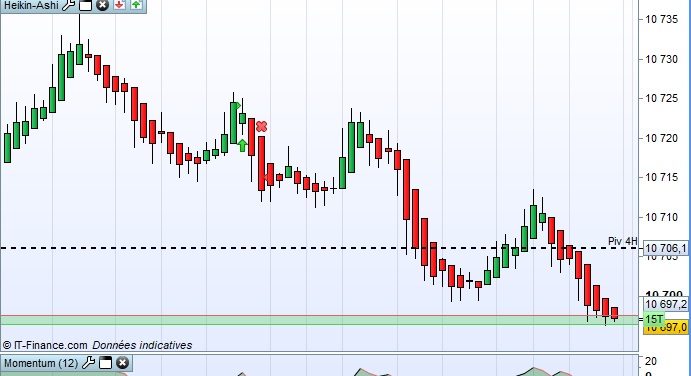Click the dashed Piv 4H horizontal line
Screen dimensions: 691x376
pos(319,248)
